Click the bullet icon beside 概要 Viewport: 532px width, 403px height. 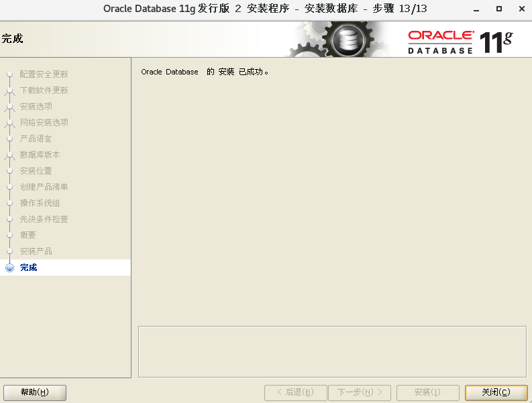click(9, 235)
